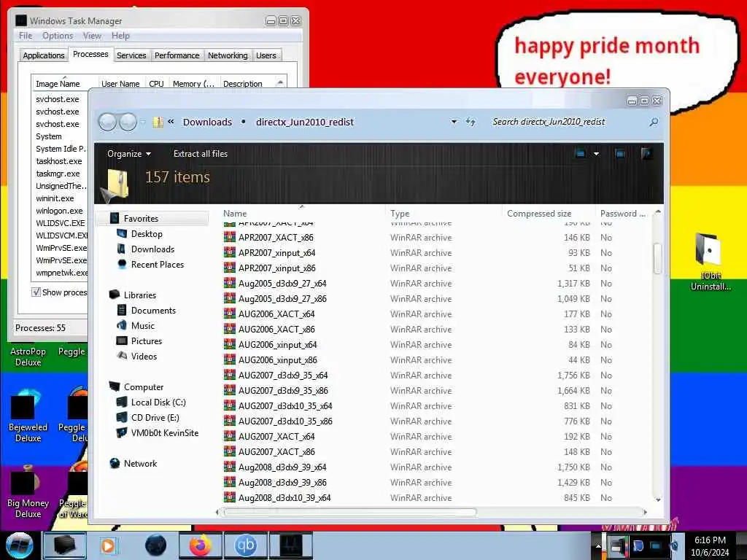Open Task Manager File menu

tap(26, 36)
